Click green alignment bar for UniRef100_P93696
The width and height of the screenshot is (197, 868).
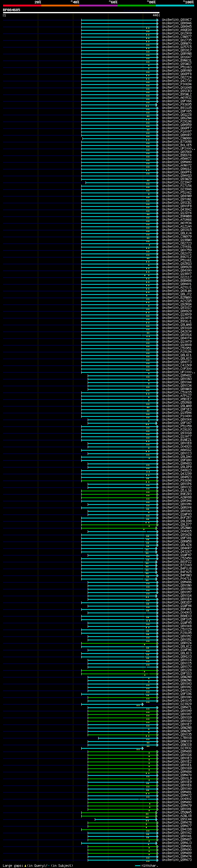119,481
